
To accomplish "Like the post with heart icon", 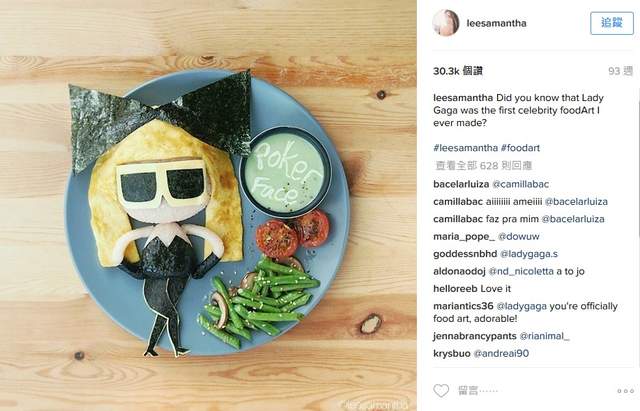I will coord(441,391).
